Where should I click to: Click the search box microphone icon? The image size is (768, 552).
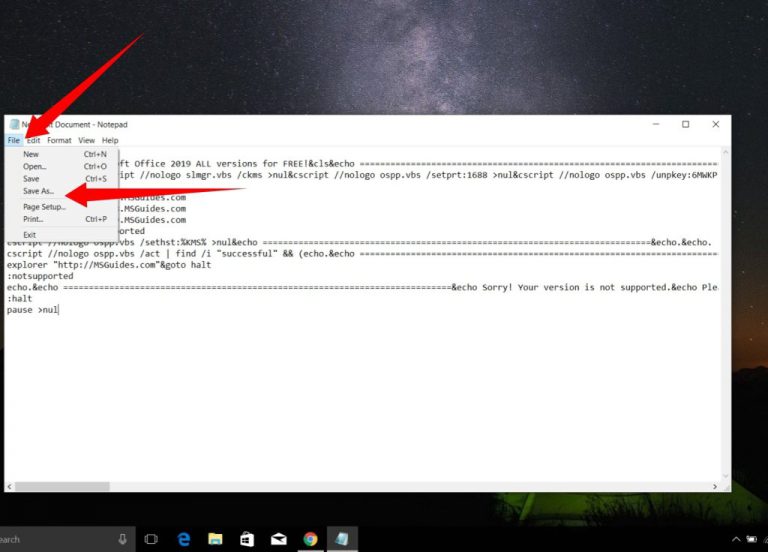122,539
